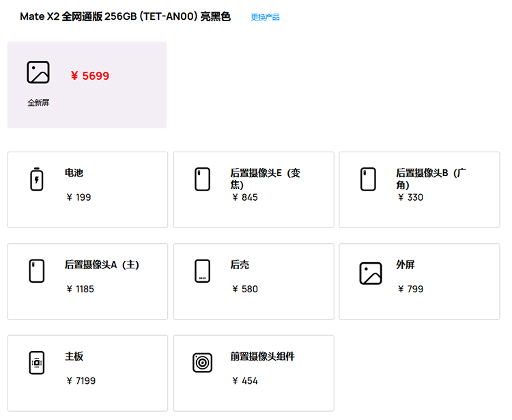
Task: Select the 后壳 title
Action: point(240,264)
